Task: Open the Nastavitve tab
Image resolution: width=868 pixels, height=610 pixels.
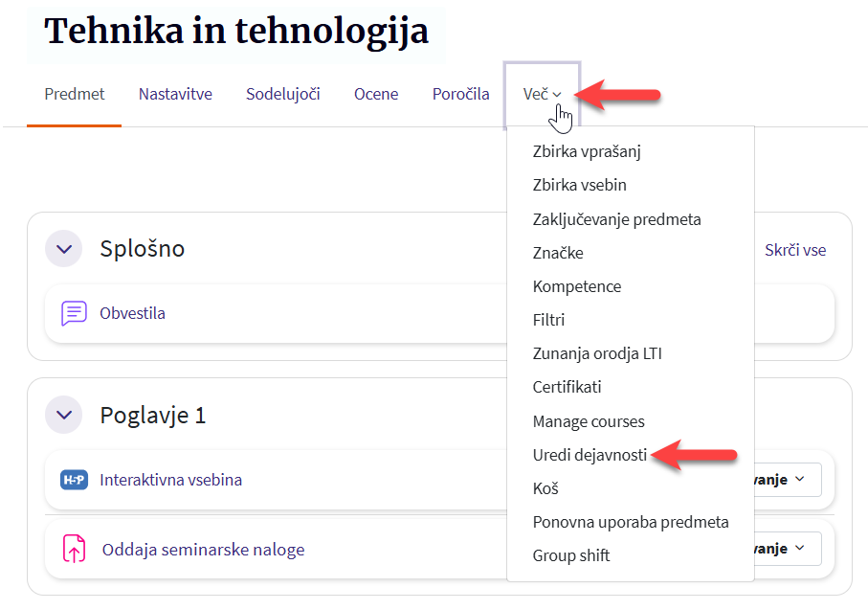Action: point(175,94)
